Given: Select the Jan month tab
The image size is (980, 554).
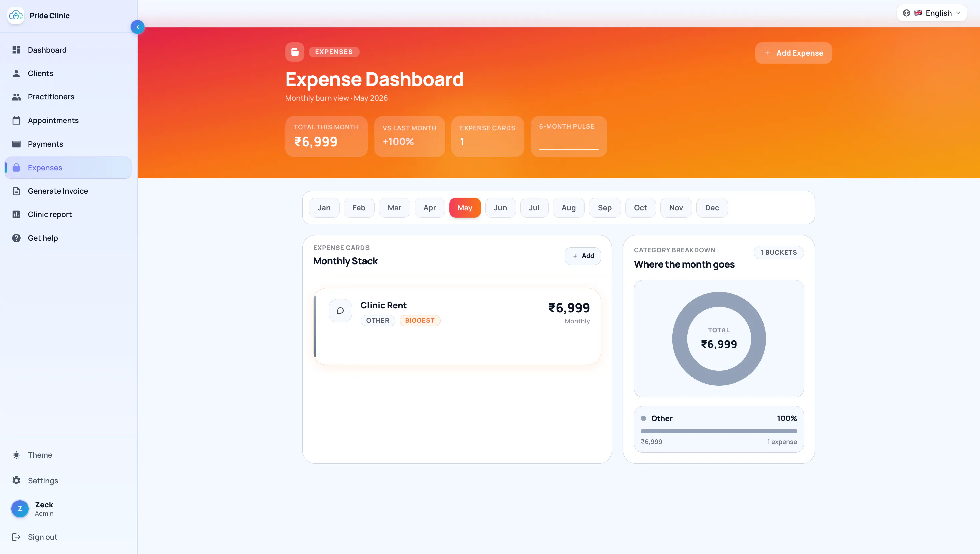Looking at the screenshot, I should 324,208.
